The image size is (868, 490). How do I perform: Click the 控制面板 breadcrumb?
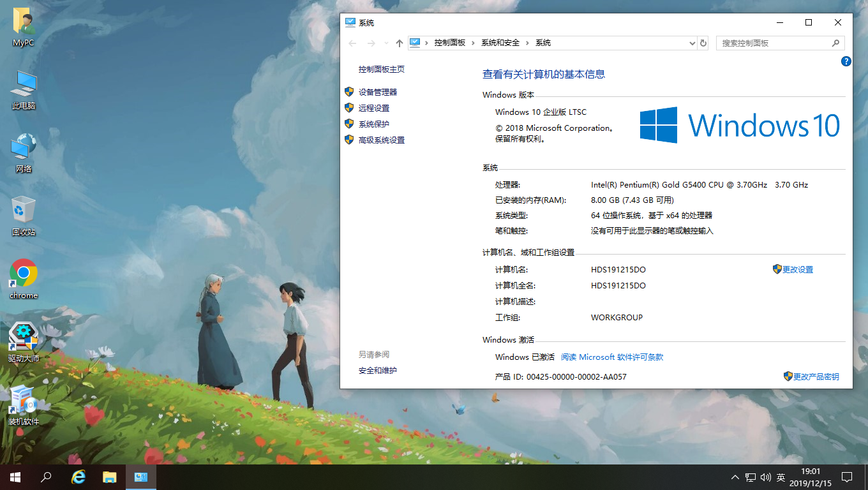(450, 43)
